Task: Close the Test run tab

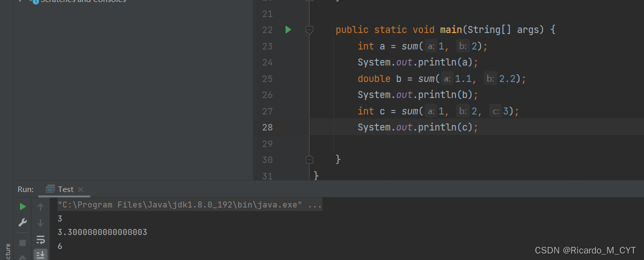Action: click(x=80, y=189)
